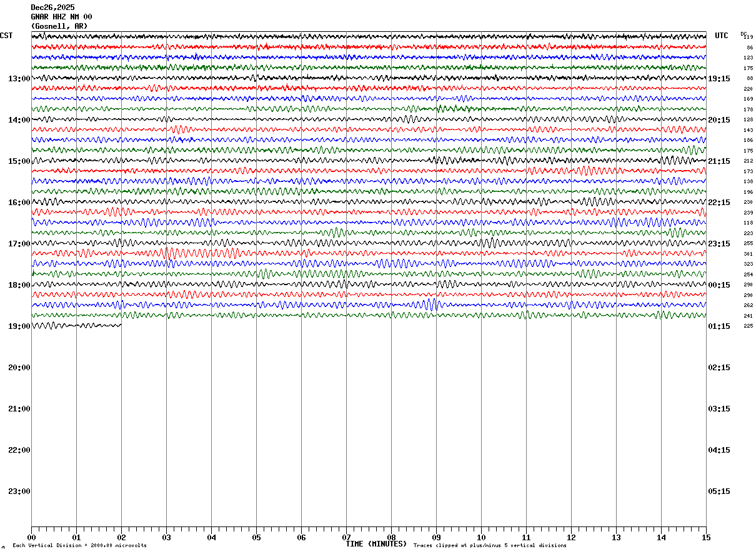The width and height of the screenshot is (756, 554).
Task: Click the date header Dec26,2025
Action: click(52, 8)
